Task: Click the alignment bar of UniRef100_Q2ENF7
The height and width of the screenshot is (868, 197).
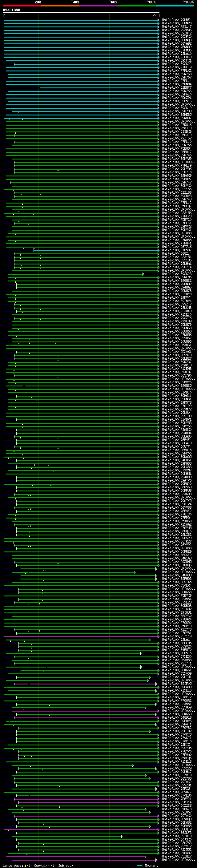Action: coord(99,88)
